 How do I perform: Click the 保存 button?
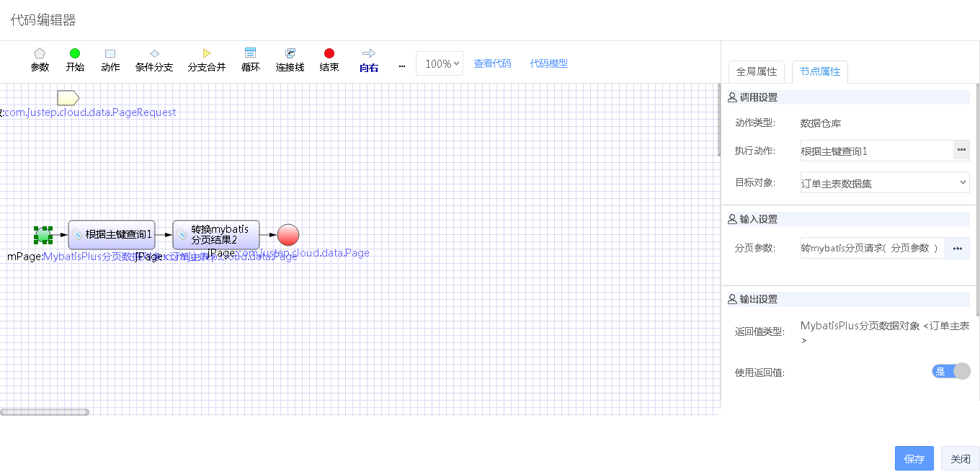[914, 458]
